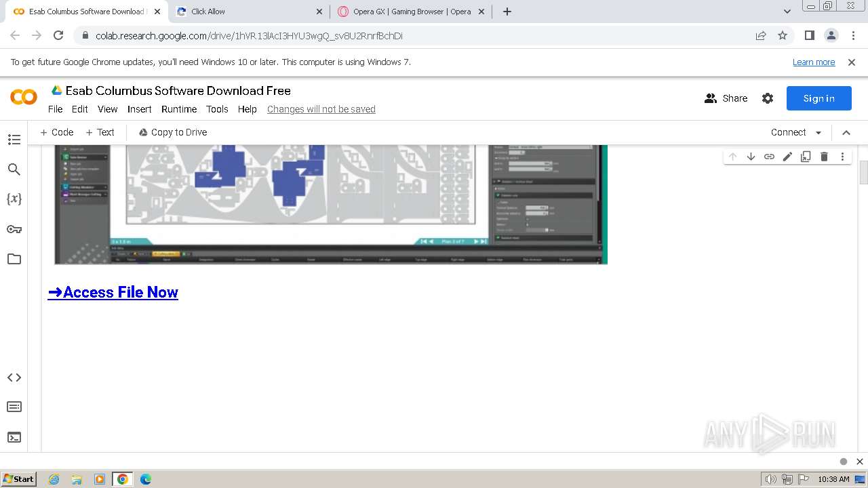Viewport: 868px width, 488px height.
Task: Open the Files folder panel
Action: point(14,259)
